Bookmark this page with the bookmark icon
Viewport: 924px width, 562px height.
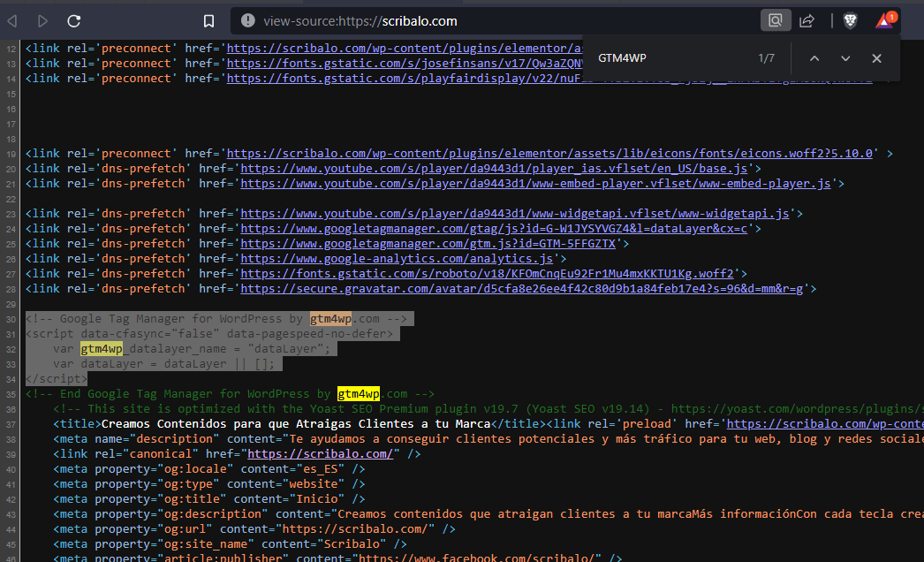pyautogui.click(x=208, y=21)
